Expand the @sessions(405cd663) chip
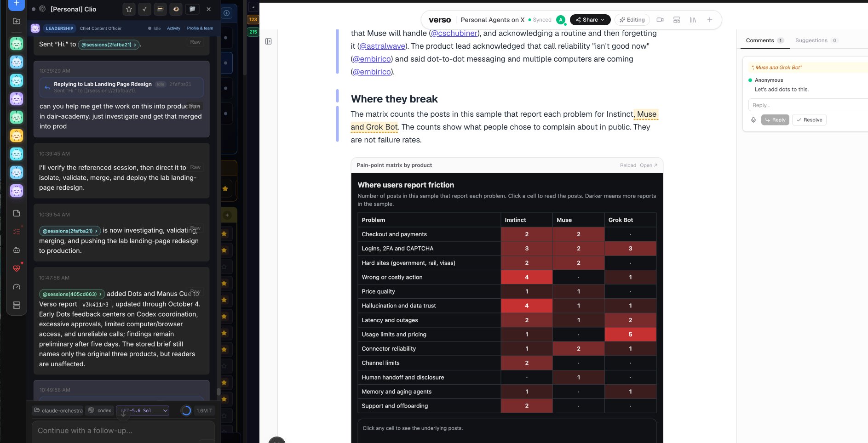Image resolution: width=868 pixels, height=443 pixels. (72, 294)
